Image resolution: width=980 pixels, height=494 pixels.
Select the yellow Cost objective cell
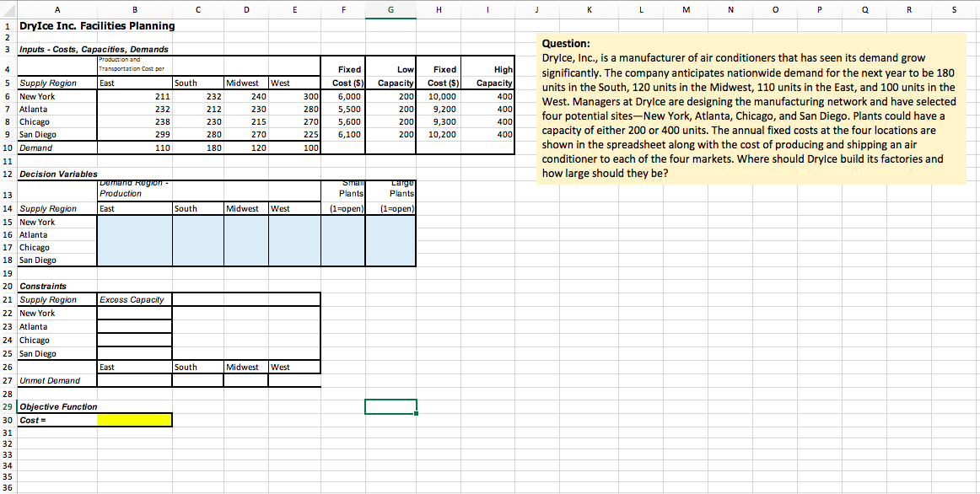tap(134, 420)
